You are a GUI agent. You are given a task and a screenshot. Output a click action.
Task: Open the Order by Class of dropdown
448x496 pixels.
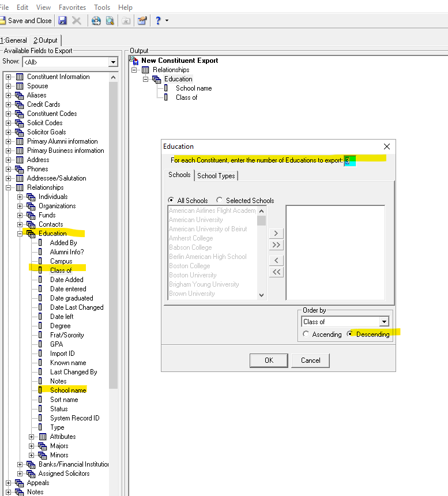(x=384, y=322)
